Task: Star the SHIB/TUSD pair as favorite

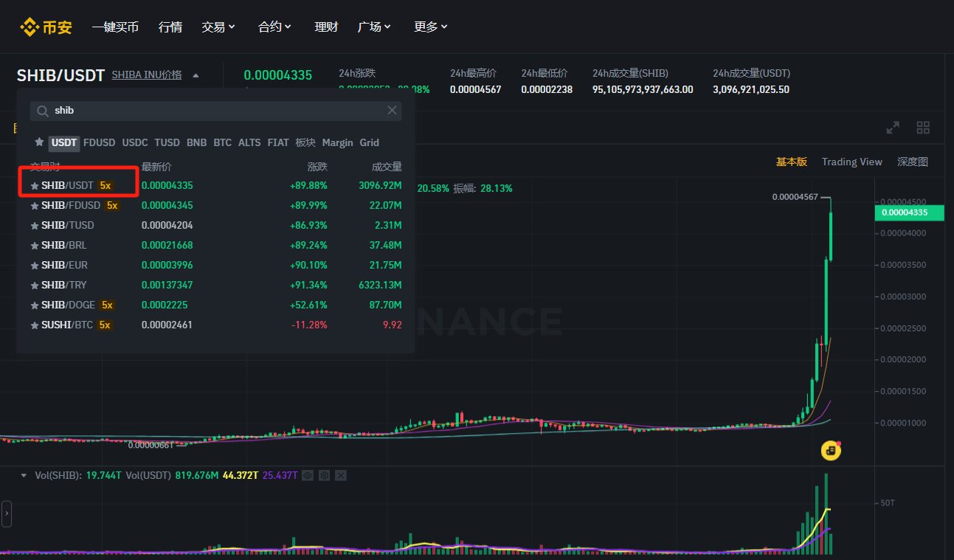Action: 35,226
